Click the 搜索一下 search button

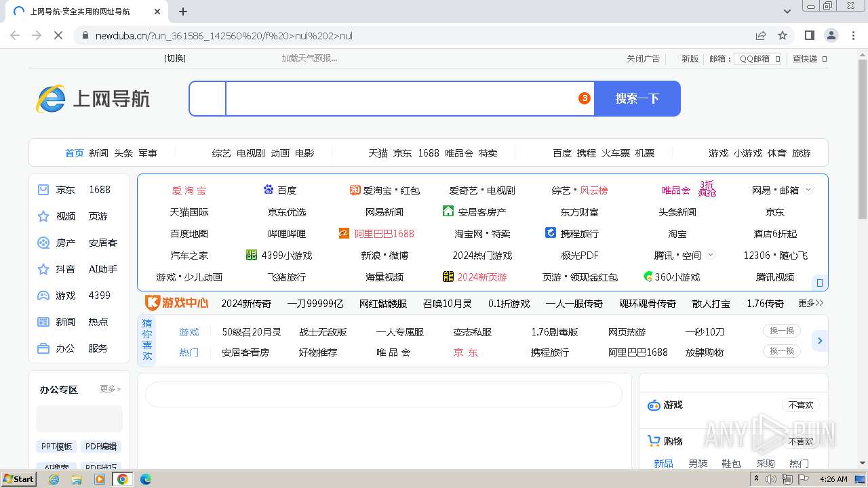pos(637,98)
